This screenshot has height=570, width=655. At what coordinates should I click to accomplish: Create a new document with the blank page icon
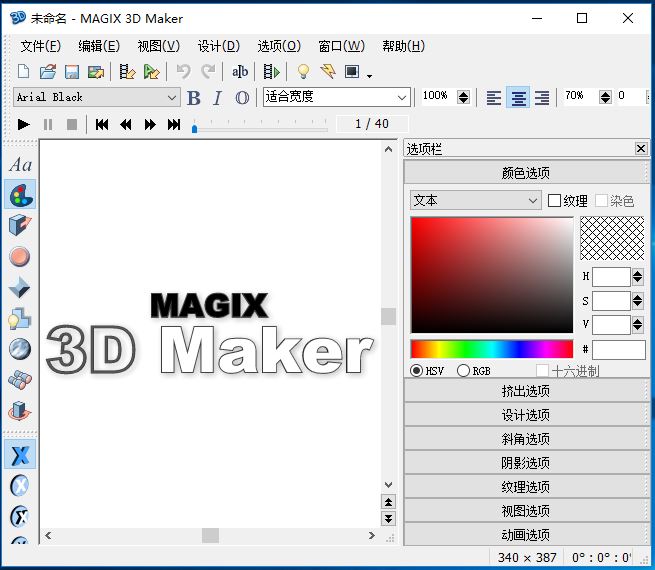pyautogui.click(x=23, y=72)
